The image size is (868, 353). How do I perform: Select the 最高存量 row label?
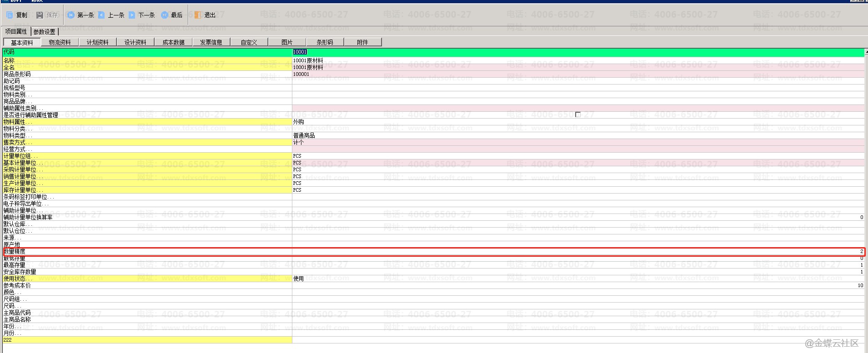[15, 265]
